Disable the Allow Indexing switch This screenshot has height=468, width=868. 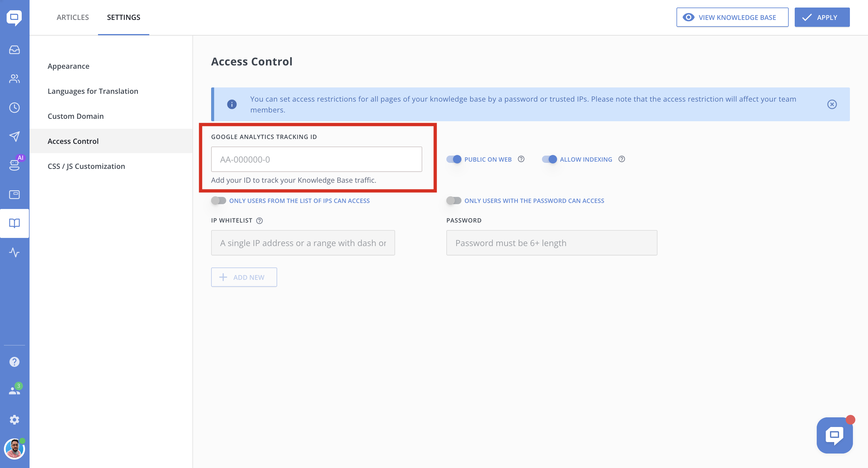coord(549,160)
